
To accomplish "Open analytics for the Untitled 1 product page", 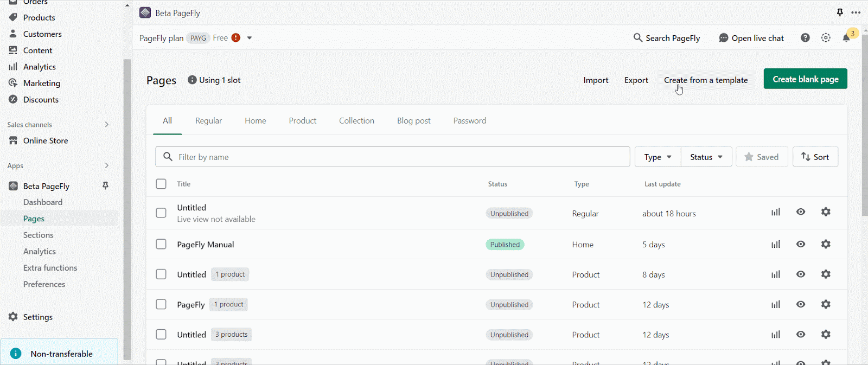I will (776, 274).
